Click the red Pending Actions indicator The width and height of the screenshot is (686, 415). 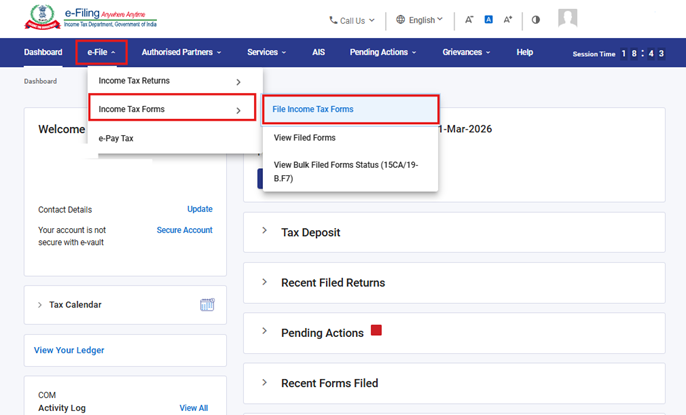[x=376, y=330]
